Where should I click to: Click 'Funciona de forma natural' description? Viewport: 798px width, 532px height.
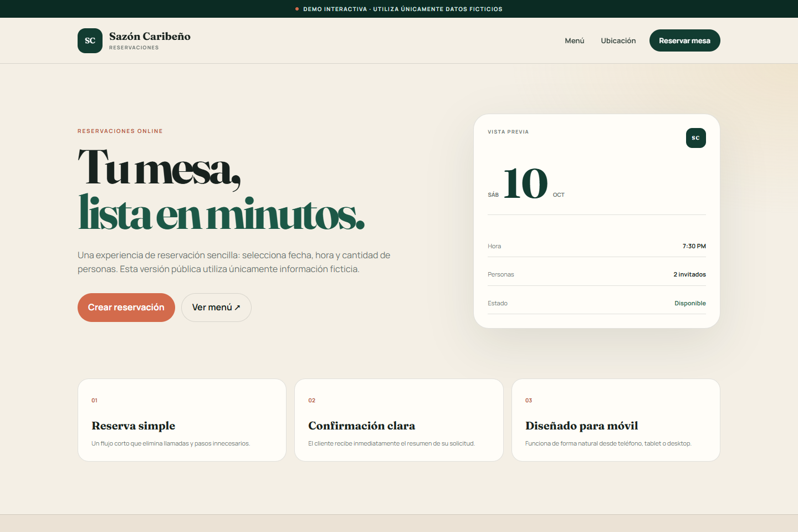click(x=608, y=443)
